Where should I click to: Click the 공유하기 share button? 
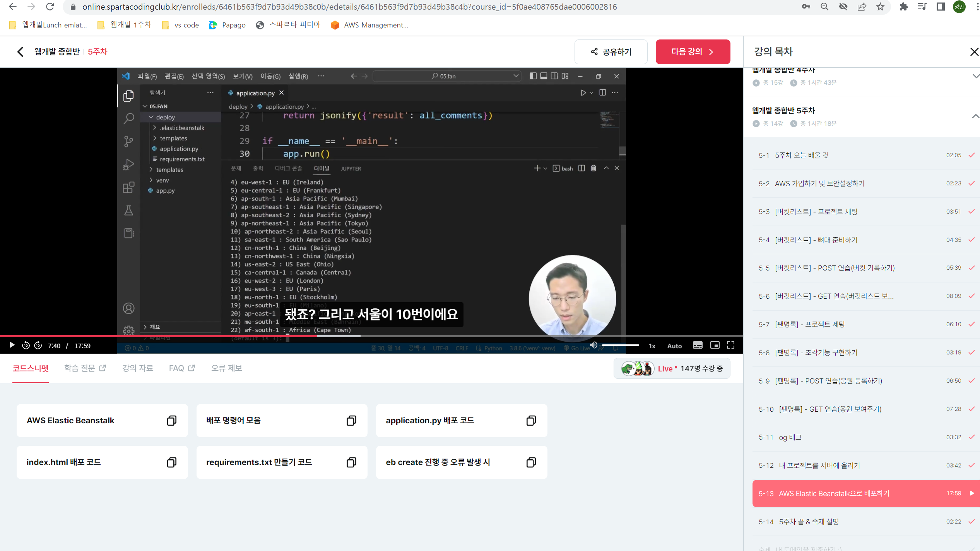[x=611, y=52]
